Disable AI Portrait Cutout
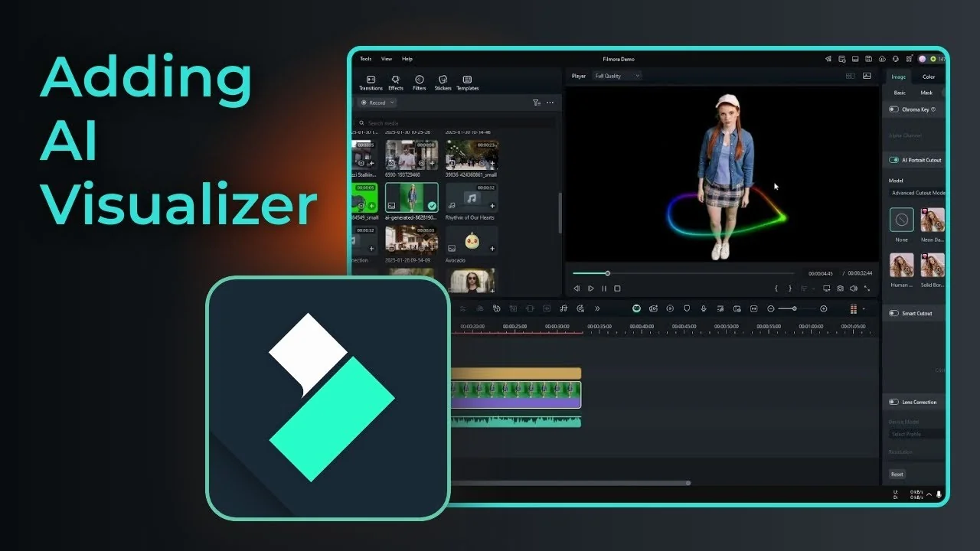This screenshot has width=980, height=551. [x=893, y=159]
